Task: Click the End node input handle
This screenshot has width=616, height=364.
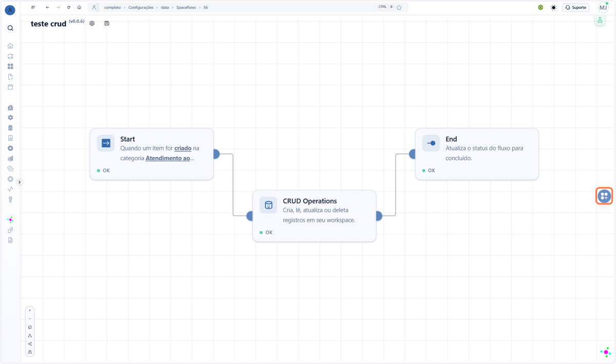Action: [x=412, y=154]
